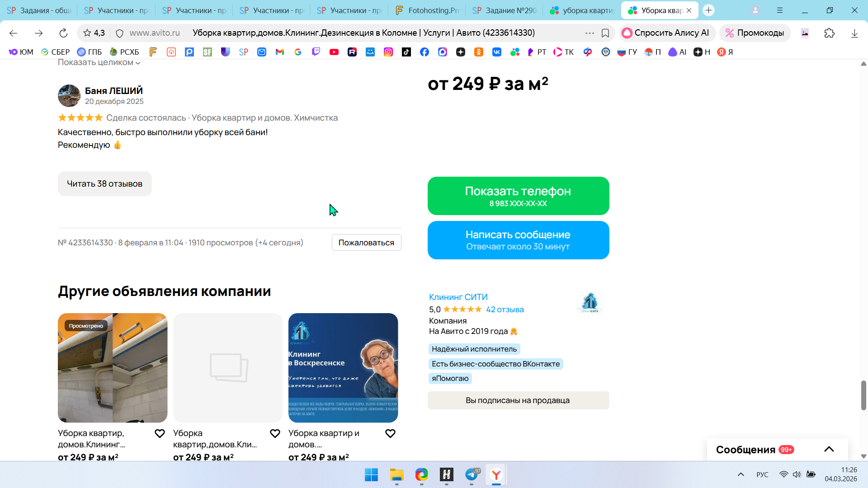Toggle heart on Воскресенск cleaning listing
Image resolution: width=868 pixels, height=488 pixels.
[x=390, y=434]
